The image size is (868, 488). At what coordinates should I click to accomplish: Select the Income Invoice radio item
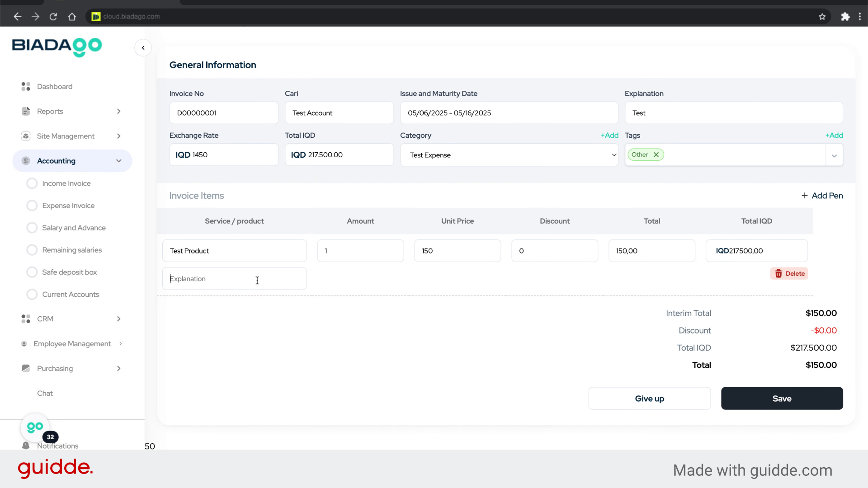pos(32,183)
